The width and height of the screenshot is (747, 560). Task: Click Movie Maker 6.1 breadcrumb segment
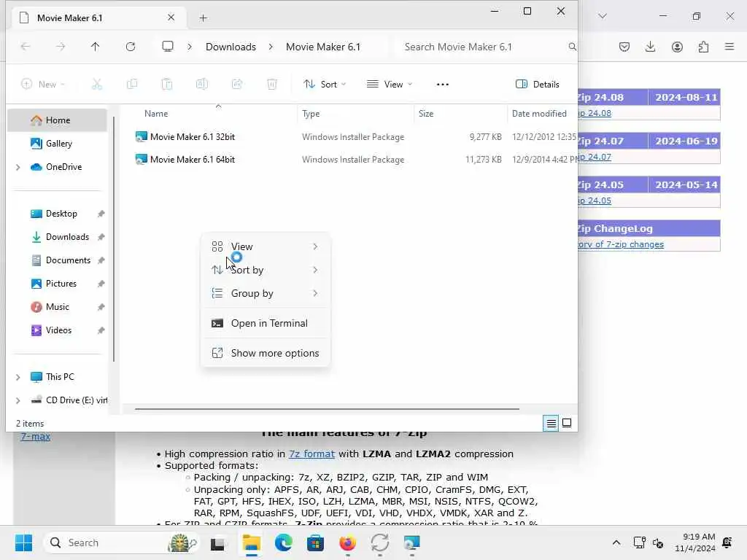323,47
